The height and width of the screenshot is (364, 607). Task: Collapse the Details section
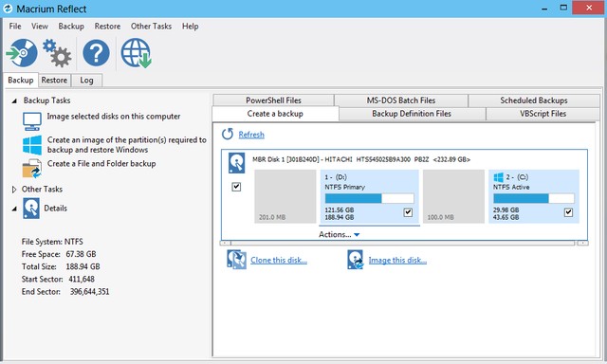point(14,209)
